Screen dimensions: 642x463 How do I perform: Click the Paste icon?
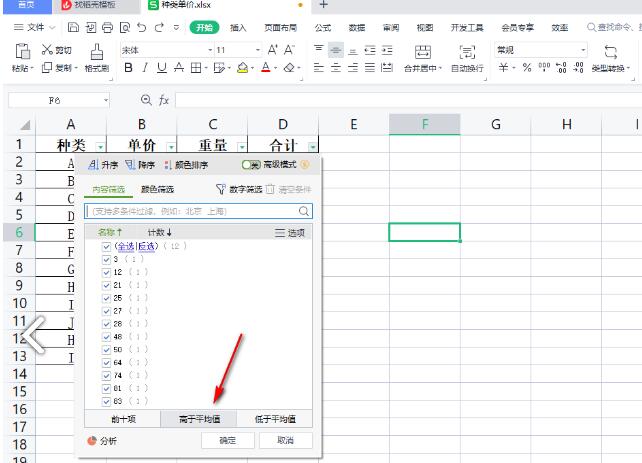tap(22, 51)
